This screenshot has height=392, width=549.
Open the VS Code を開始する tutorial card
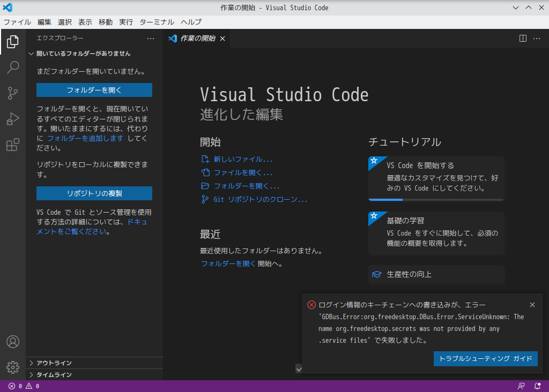[436, 178]
